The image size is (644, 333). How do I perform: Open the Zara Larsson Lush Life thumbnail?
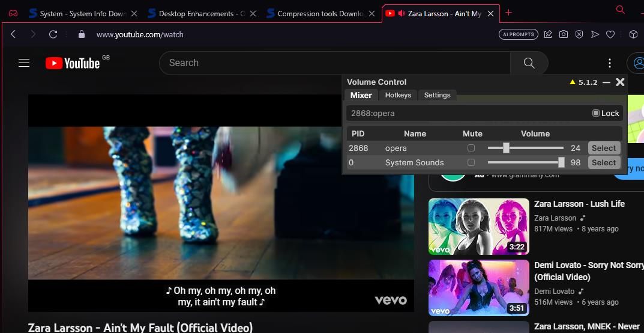478,227
